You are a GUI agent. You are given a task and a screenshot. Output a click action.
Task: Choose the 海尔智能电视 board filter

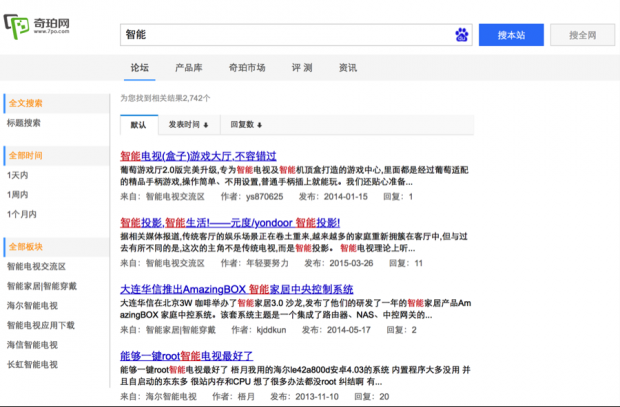pyautogui.click(x=32, y=305)
